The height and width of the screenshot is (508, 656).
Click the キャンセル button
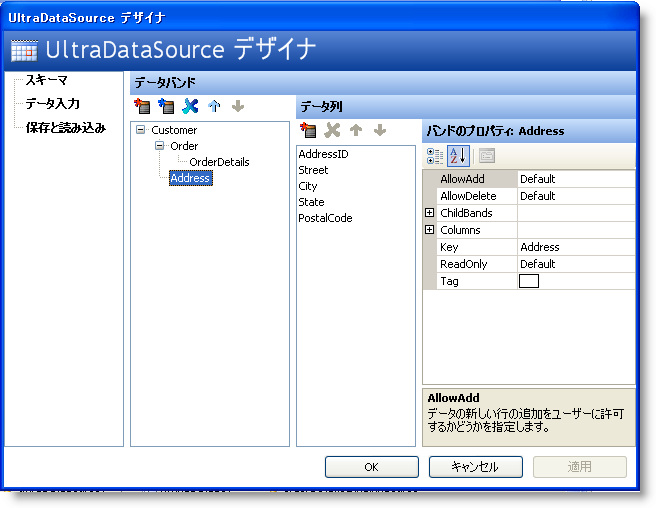pyautogui.click(x=476, y=467)
